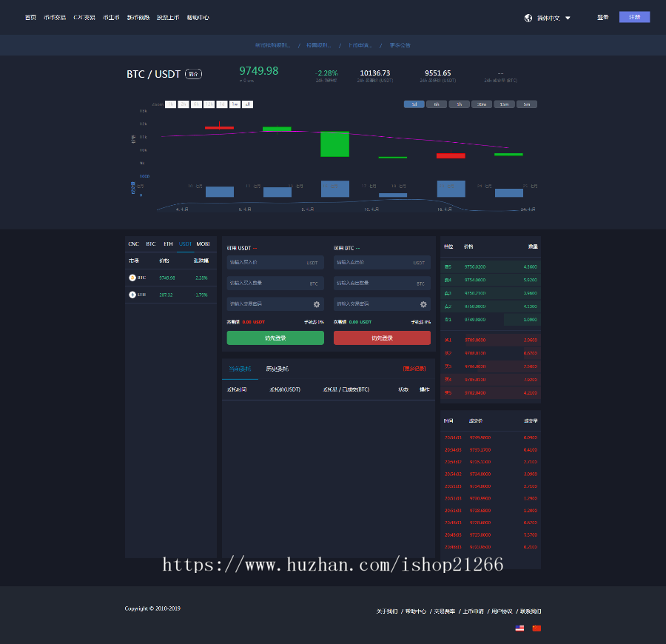The width and height of the screenshot is (666, 644).
Task: Click the buy-side trade password field
Action: click(x=275, y=304)
